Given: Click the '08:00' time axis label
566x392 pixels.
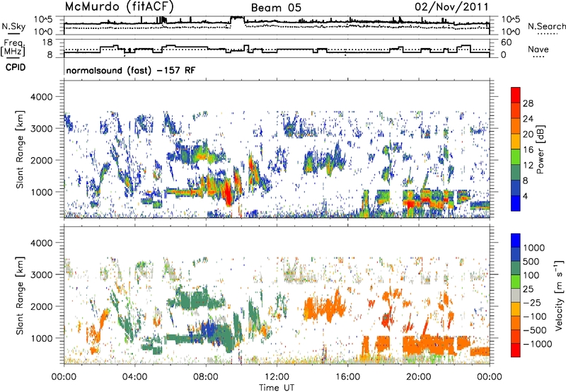Looking at the screenshot, I should pos(206,377).
